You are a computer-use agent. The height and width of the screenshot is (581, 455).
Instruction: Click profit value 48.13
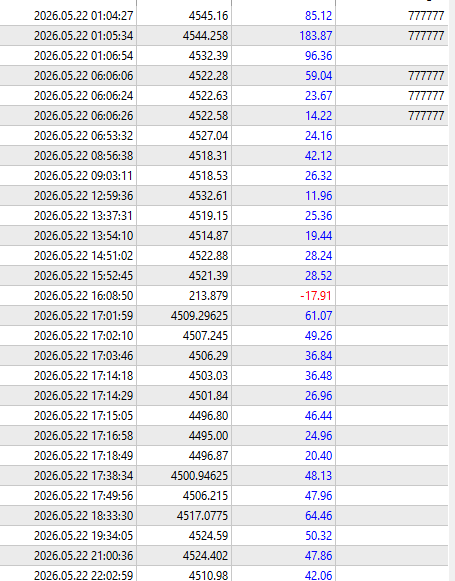[x=318, y=476]
